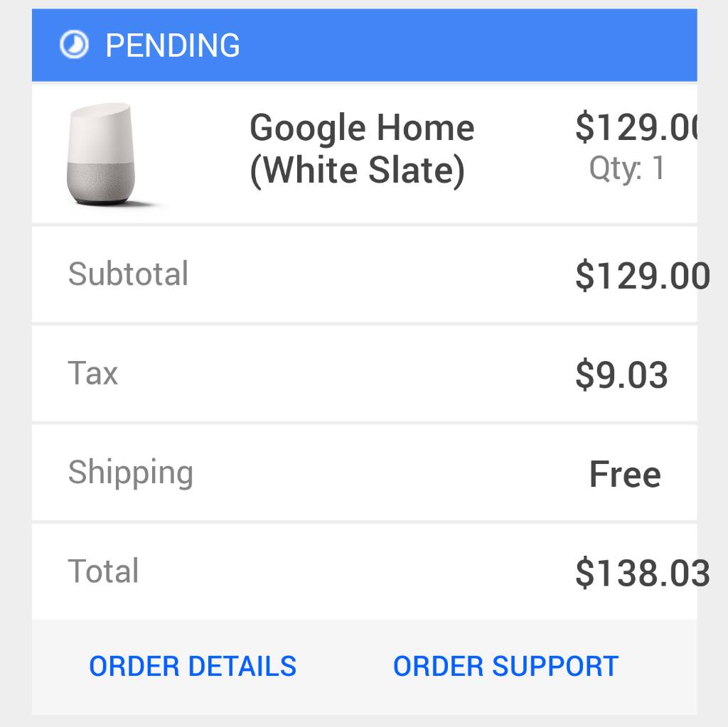The height and width of the screenshot is (727, 728).
Task: Select the $138.03 total amount
Action: pyautogui.click(x=643, y=573)
